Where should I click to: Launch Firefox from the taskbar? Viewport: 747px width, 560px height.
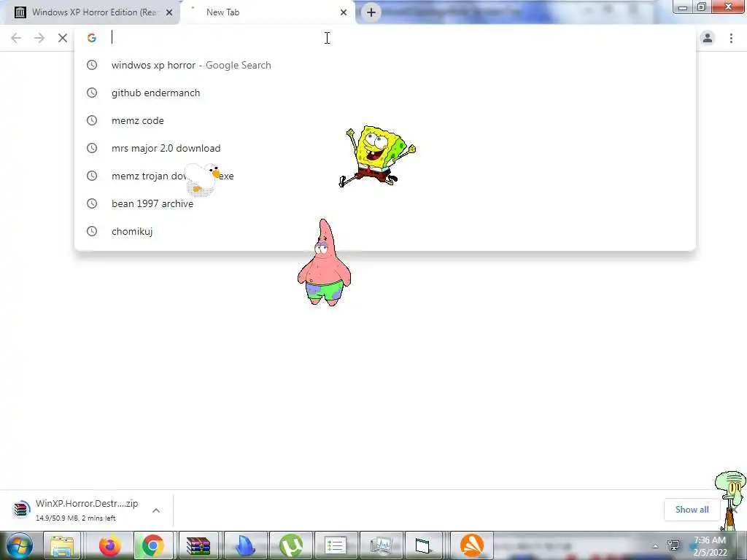(x=110, y=545)
